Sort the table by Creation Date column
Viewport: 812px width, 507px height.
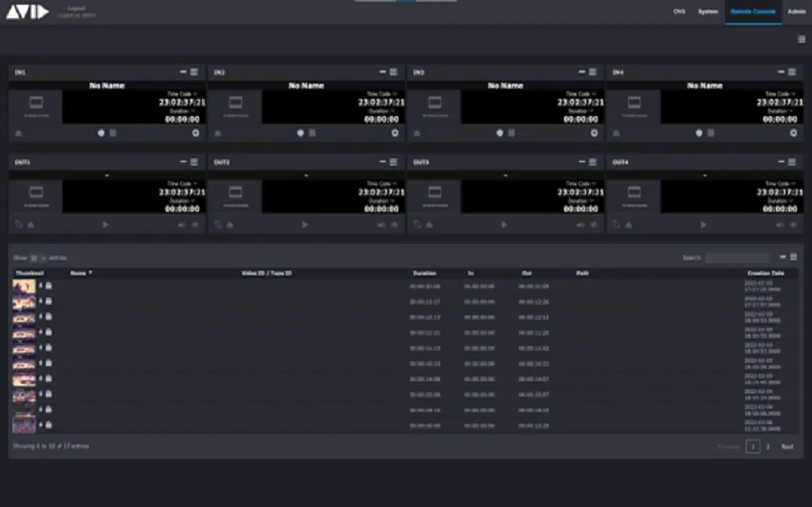[765, 273]
